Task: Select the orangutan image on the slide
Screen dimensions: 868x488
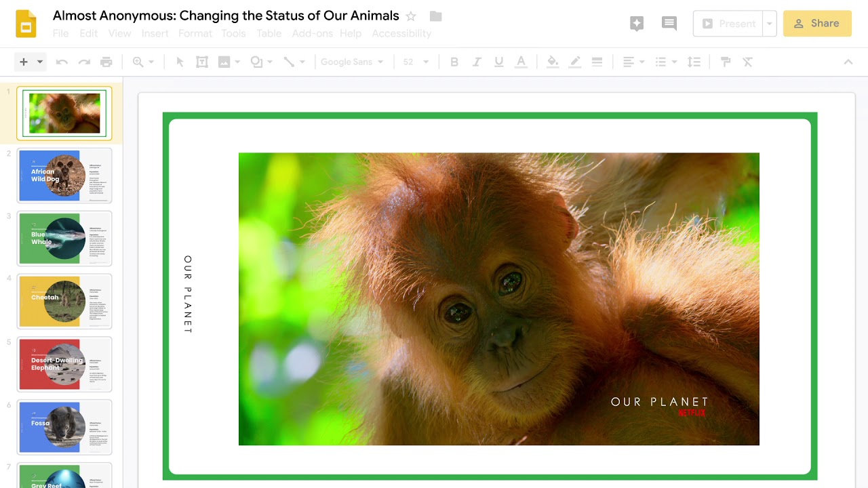Action: 499,299
